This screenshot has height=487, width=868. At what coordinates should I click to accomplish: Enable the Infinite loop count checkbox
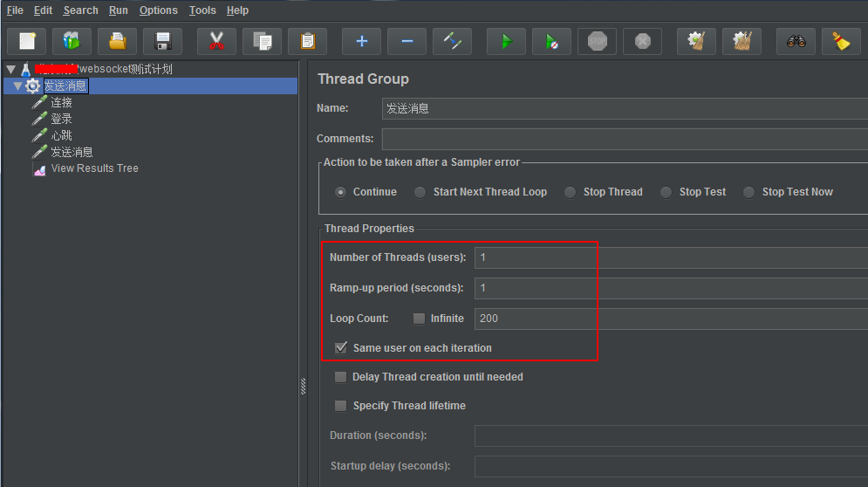pyautogui.click(x=420, y=319)
